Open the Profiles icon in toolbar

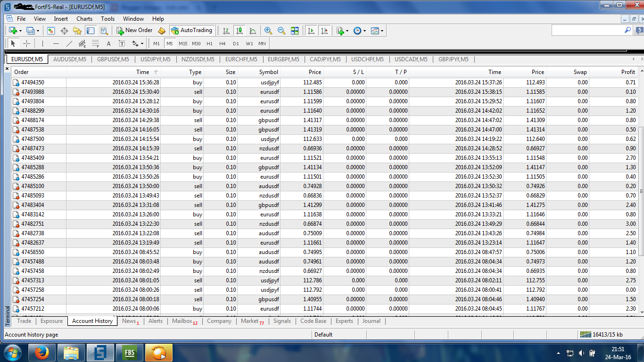31,31
